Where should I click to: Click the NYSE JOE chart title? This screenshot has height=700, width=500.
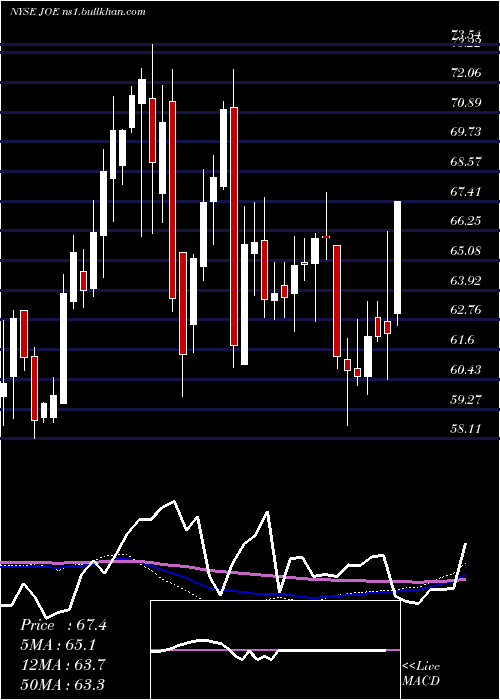pos(78,12)
